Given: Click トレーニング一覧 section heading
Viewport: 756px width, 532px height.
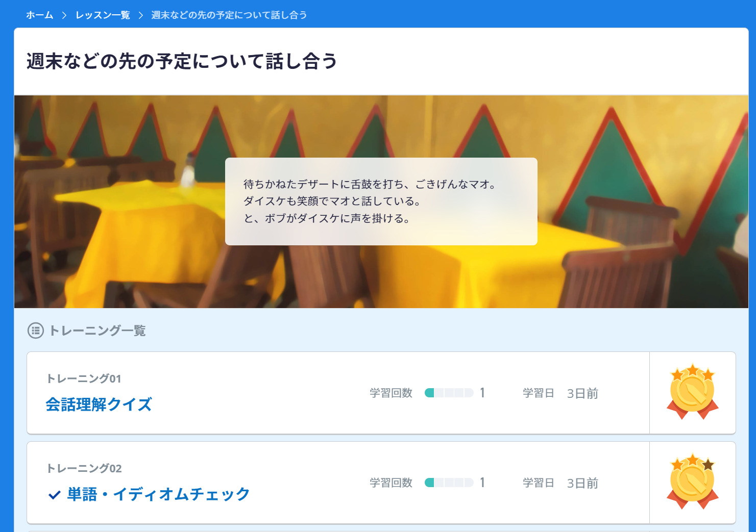Looking at the screenshot, I should pos(97,331).
